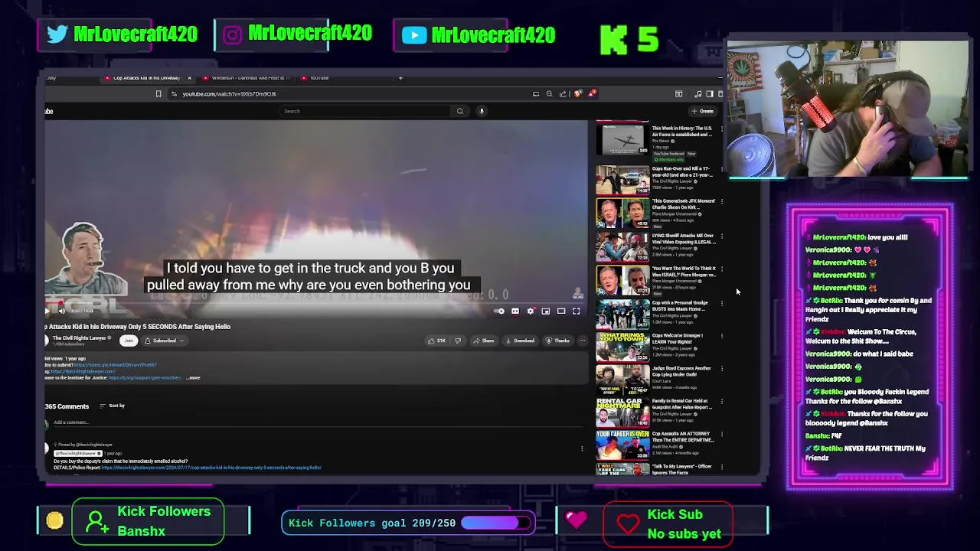Switch to the YouTube browser tab
This screenshot has height=551, width=980.
(318, 78)
